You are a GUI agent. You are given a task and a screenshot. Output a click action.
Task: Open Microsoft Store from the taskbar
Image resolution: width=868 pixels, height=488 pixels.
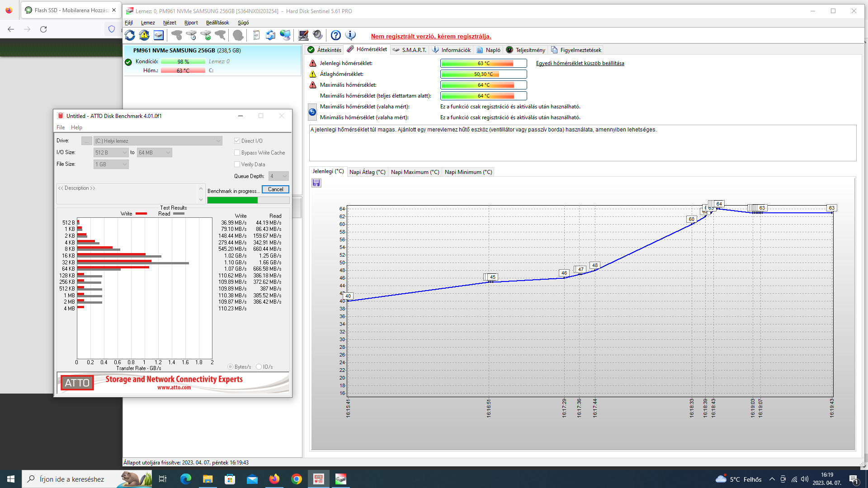click(230, 479)
